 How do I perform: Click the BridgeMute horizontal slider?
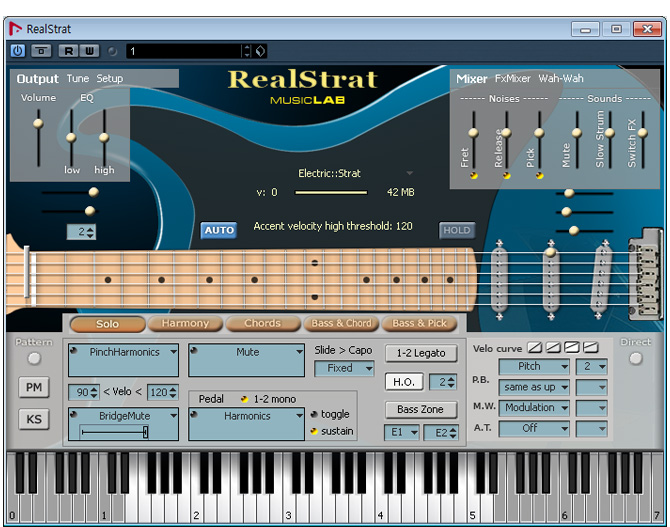click(115, 432)
